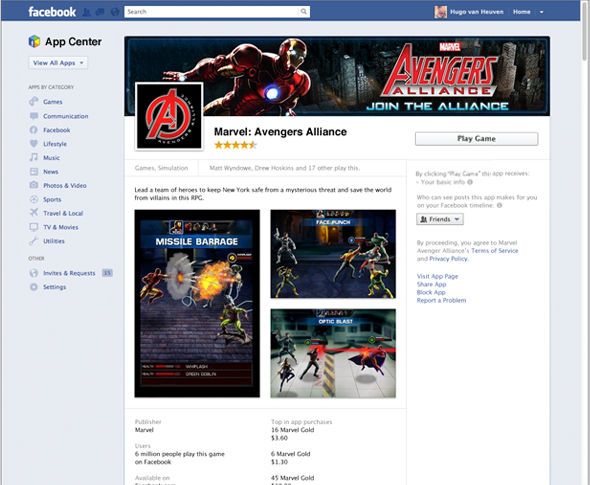Focus the Facebook search field
590x485 pixels.
pos(211,12)
